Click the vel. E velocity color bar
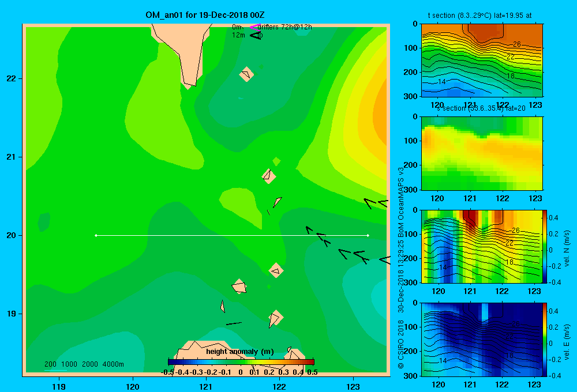577x392 pixels. tap(545, 340)
